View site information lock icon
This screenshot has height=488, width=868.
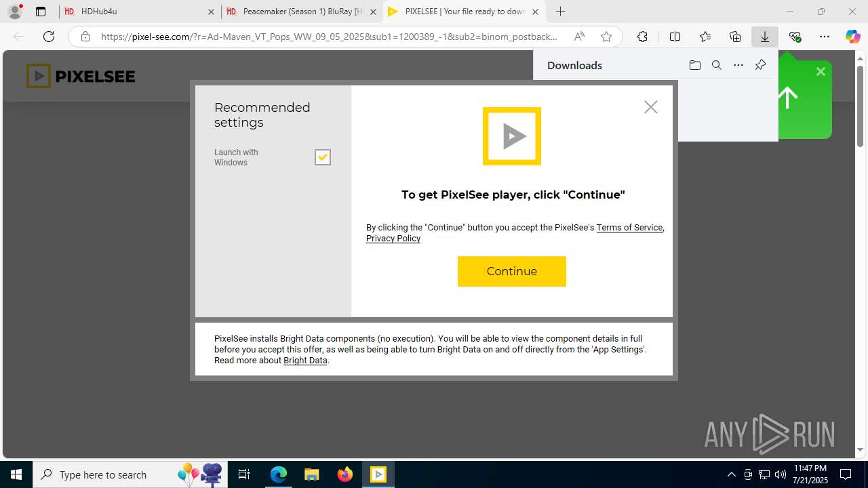[x=85, y=37]
